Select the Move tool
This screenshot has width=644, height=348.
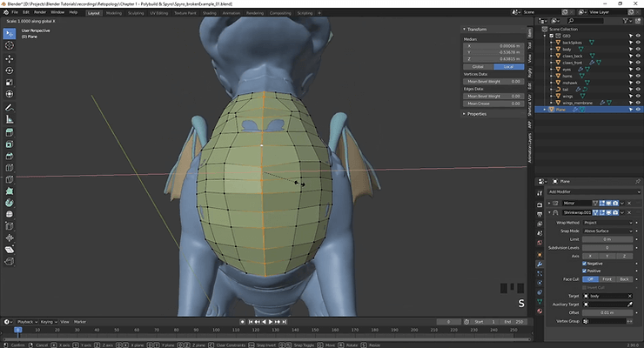10,58
